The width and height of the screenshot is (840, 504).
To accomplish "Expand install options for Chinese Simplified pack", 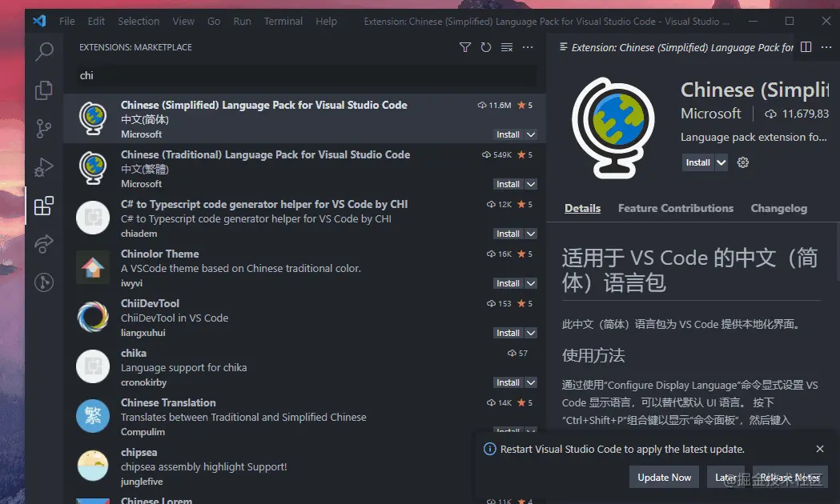I will pyautogui.click(x=530, y=134).
